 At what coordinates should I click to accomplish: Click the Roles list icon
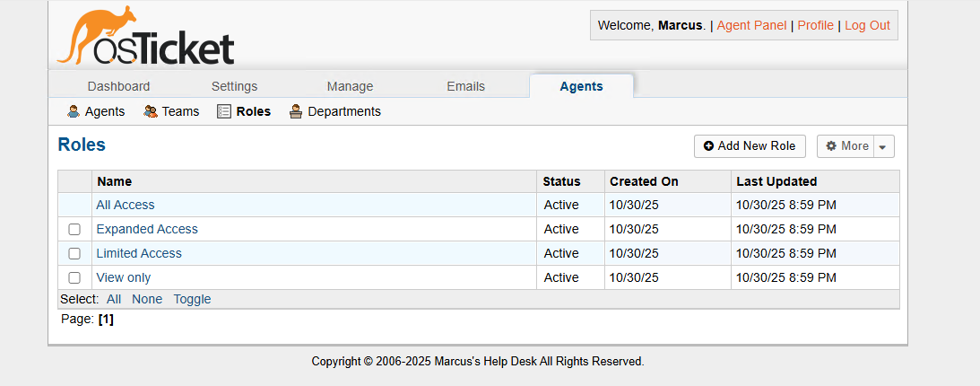click(224, 112)
